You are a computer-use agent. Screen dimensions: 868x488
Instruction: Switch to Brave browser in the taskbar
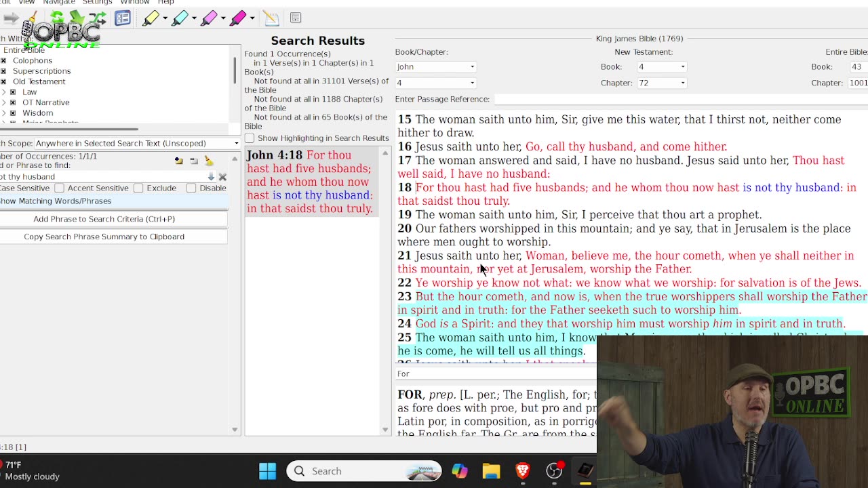pyautogui.click(x=523, y=471)
